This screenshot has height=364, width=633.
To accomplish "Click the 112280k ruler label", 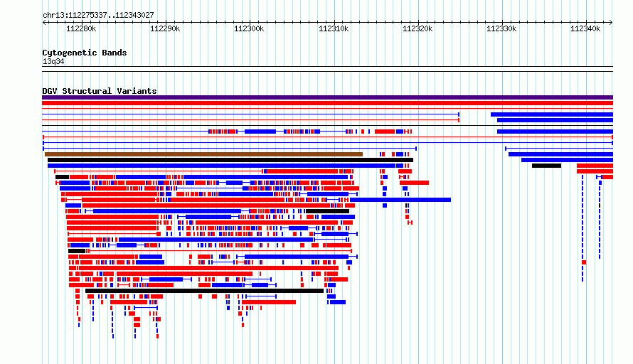I will (x=81, y=28).
